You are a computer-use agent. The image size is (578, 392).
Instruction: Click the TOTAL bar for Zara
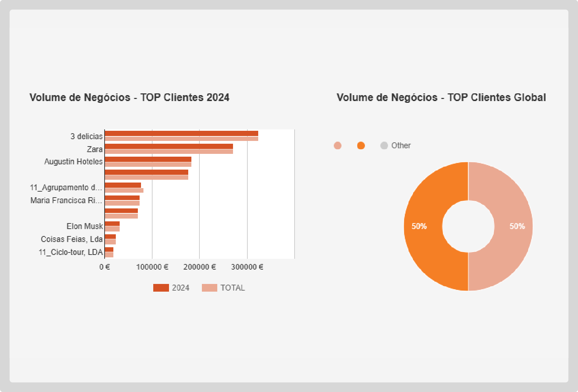click(x=169, y=152)
